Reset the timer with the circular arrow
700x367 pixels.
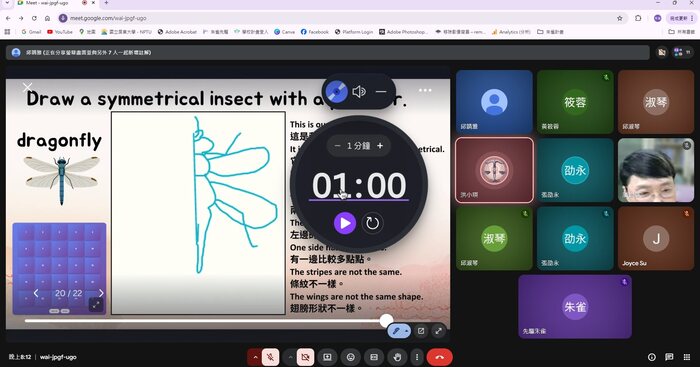372,223
